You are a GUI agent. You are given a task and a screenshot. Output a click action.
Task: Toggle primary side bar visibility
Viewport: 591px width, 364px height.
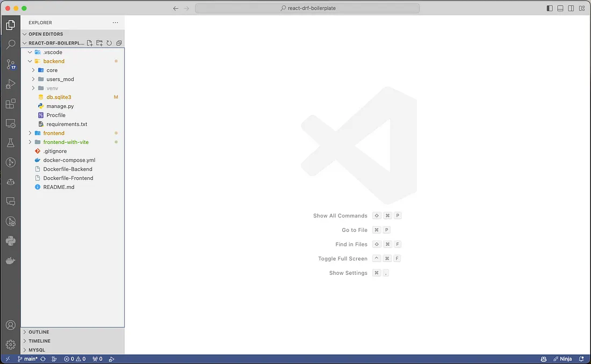click(550, 8)
